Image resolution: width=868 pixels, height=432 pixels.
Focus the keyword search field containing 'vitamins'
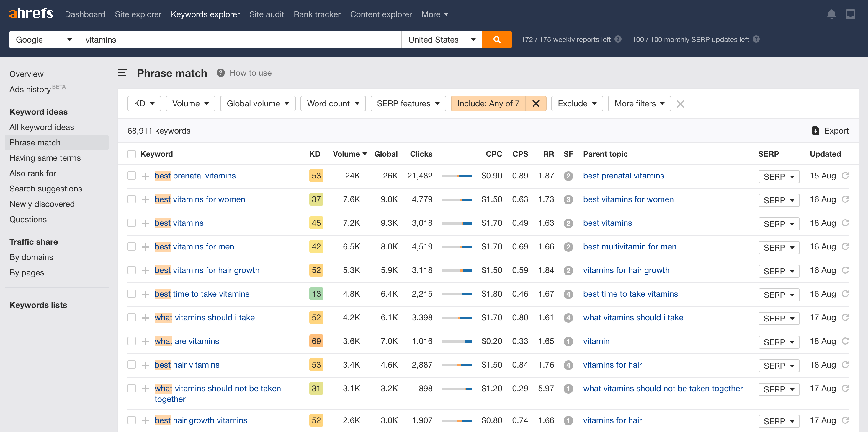click(240, 40)
